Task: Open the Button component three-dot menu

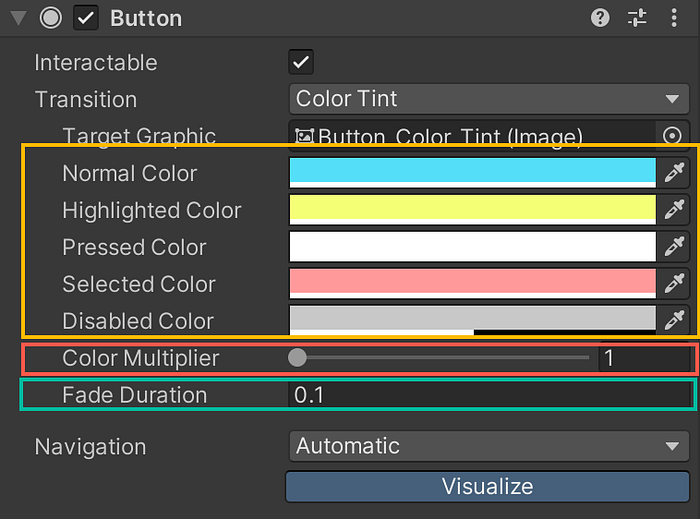Action: click(673, 18)
